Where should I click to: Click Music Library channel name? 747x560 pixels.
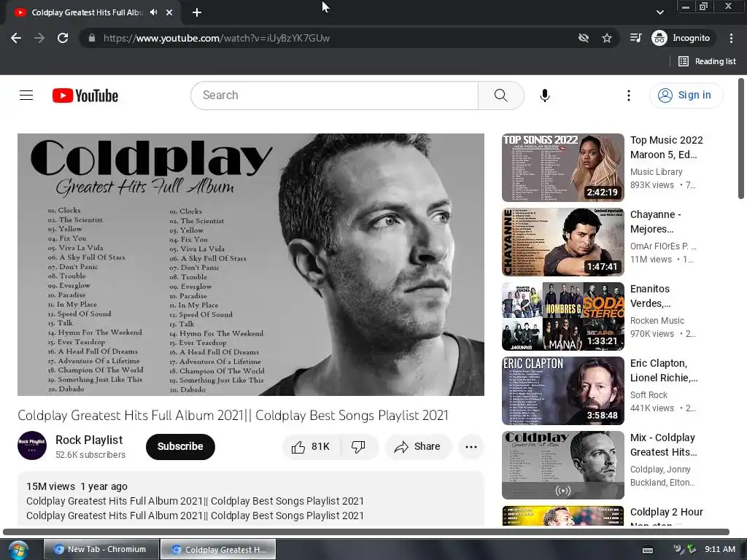[x=656, y=172]
